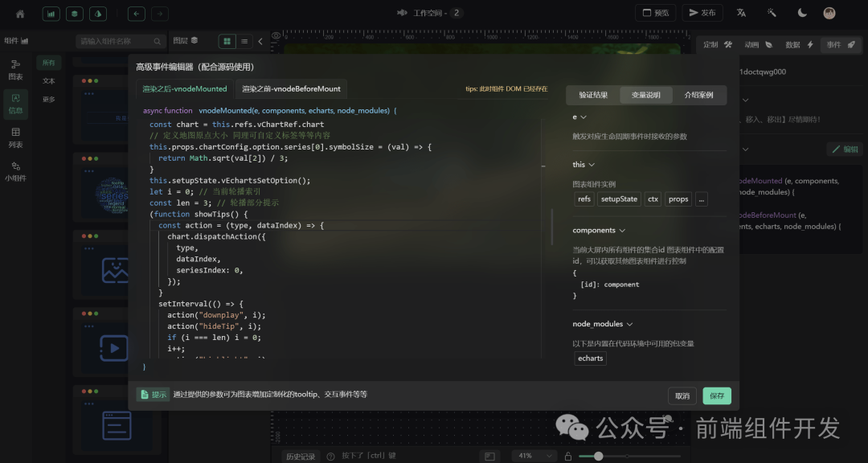Viewport: 868px width, 463px height.
Task: Switch layers to thumbnail grid view
Action: [227, 42]
